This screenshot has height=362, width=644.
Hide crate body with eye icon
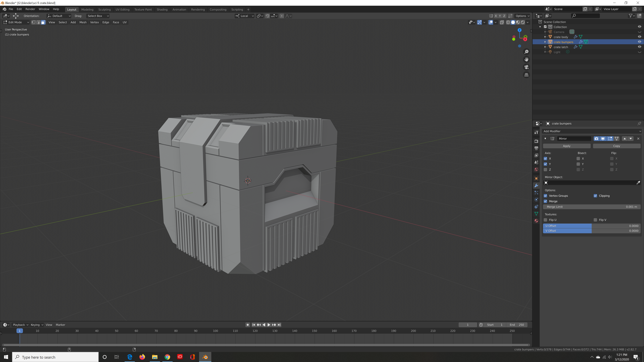[x=639, y=37]
